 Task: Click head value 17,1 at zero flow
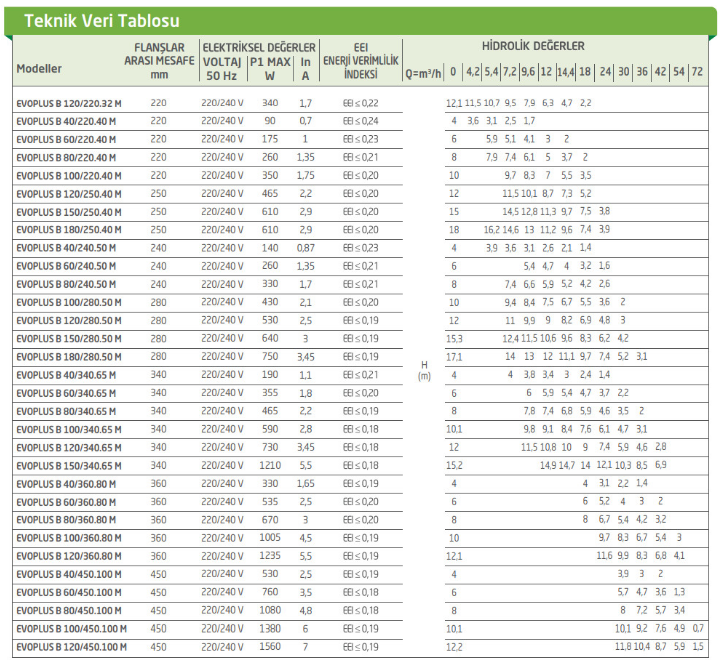coord(454,357)
